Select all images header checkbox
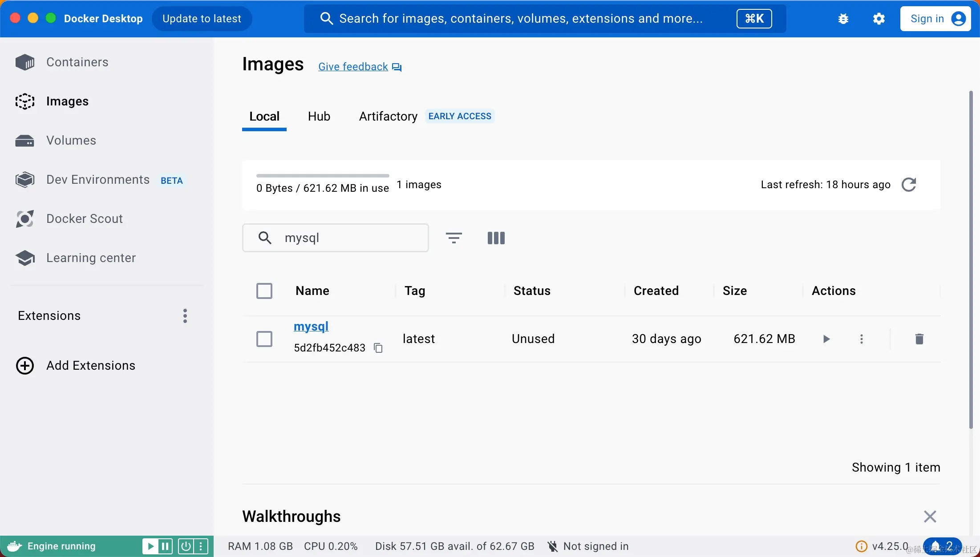 (264, 291)
